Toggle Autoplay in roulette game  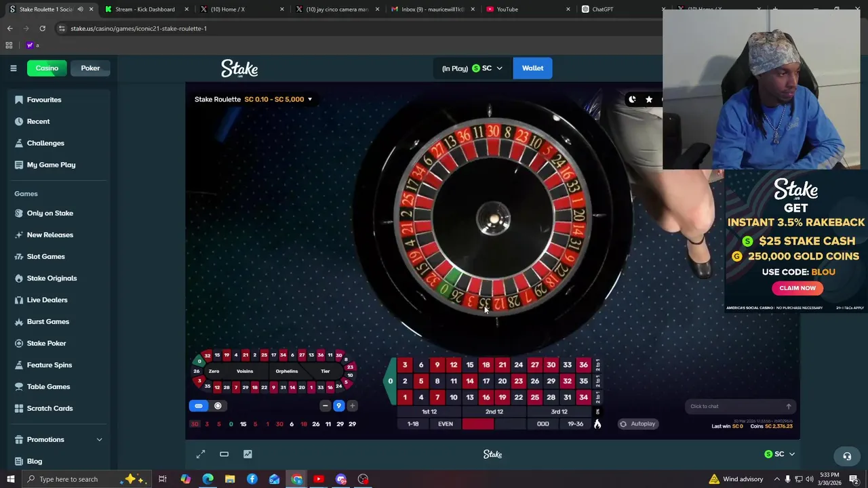pyautogui.click(x=637, y=424)
